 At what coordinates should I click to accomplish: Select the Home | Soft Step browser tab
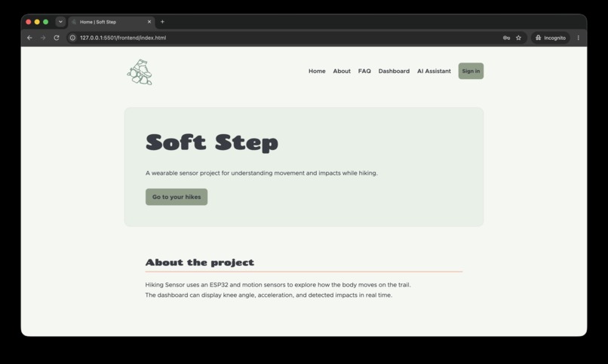[112, 22]
